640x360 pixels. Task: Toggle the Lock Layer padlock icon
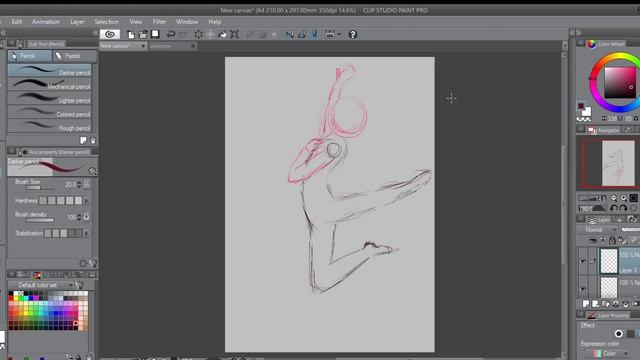pos(612,240)
